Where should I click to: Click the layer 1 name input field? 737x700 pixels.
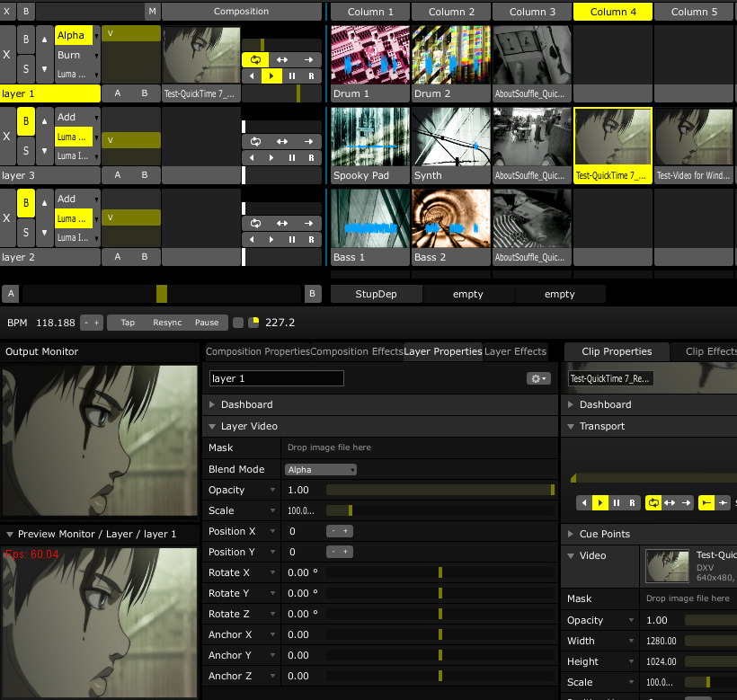coord(277,378)
